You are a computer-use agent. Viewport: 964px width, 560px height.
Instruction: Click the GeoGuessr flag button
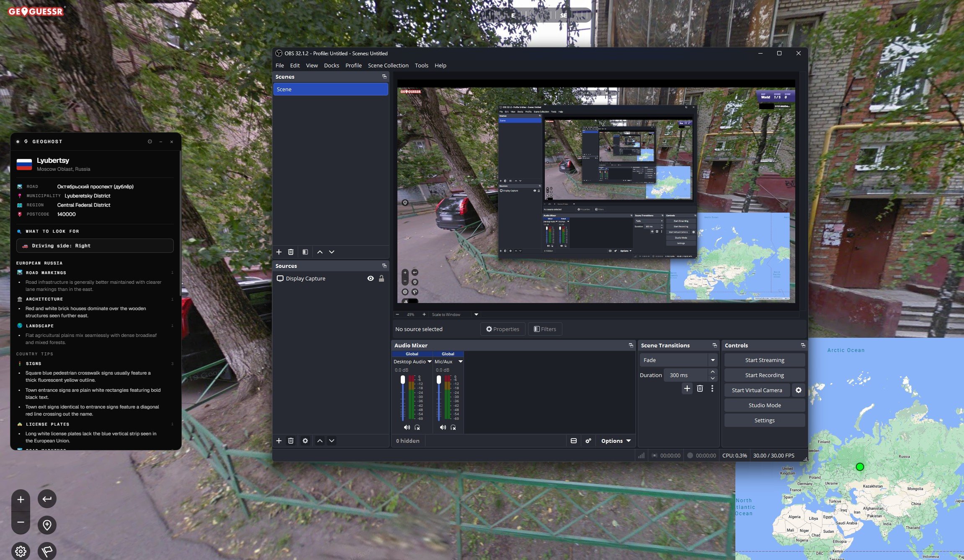tap(47, 551)
